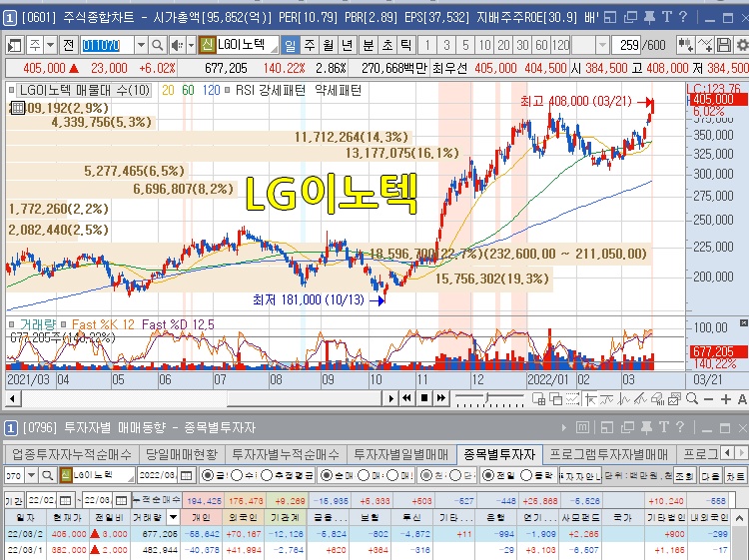Toggle the 월 monthly chart period button
Screen dimensions: 749x560
(329, 46)
